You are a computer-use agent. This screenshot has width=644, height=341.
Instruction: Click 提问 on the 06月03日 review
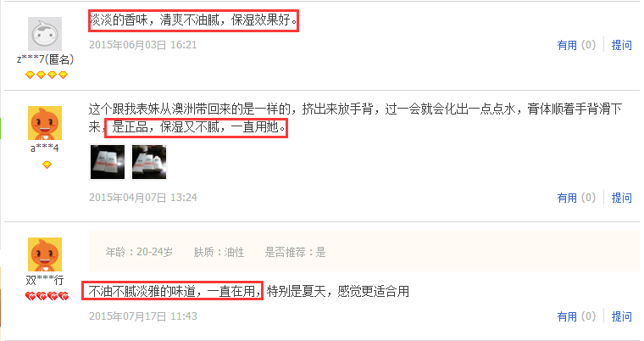click(621, 45)
